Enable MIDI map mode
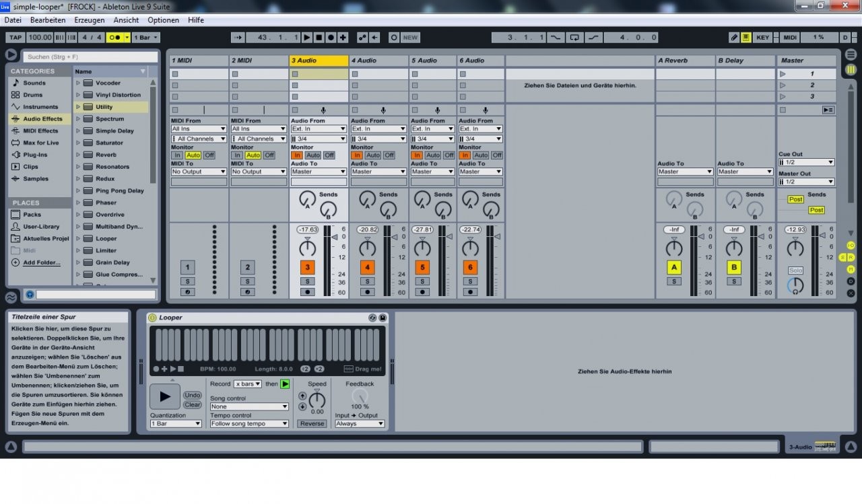 point(790,38)
